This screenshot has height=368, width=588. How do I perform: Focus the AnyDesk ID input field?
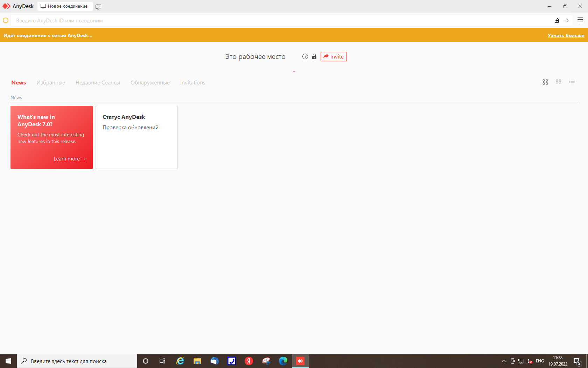click(280, 21)
